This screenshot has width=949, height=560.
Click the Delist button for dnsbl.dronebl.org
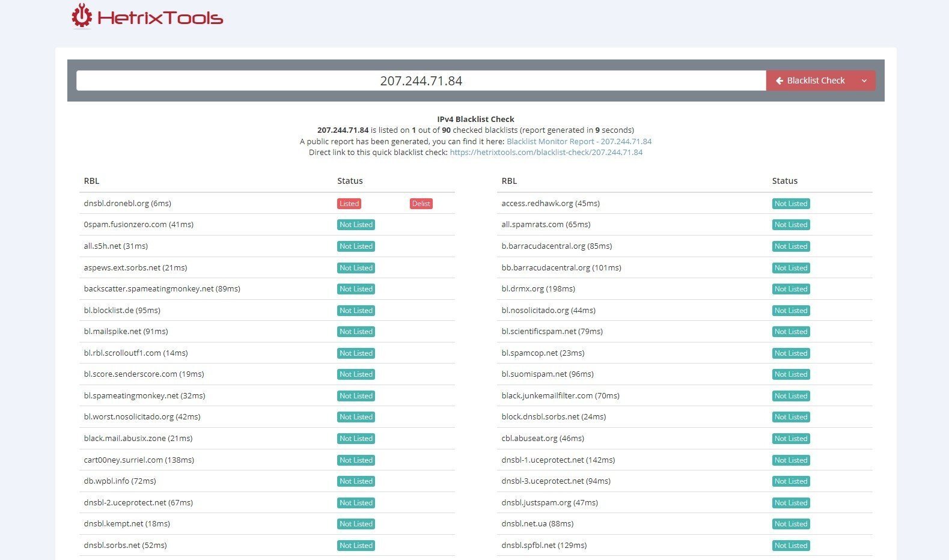(x=421, y=204)
